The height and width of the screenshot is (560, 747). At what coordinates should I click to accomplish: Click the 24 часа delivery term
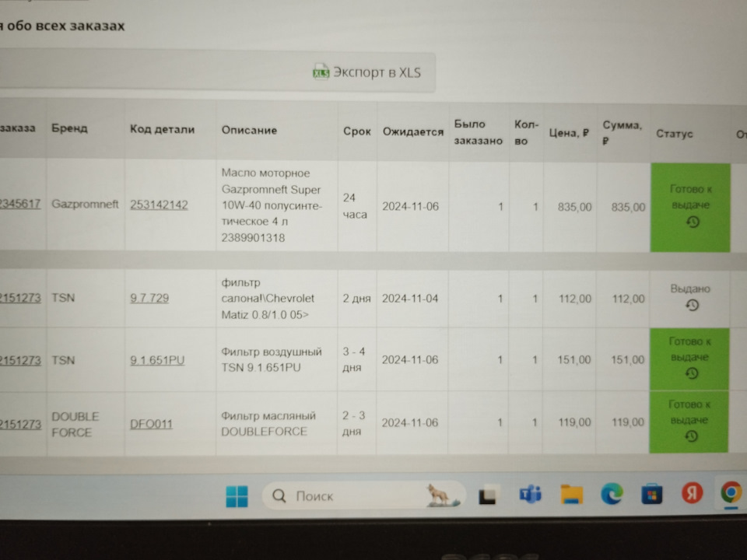click(x=355, y=205)
